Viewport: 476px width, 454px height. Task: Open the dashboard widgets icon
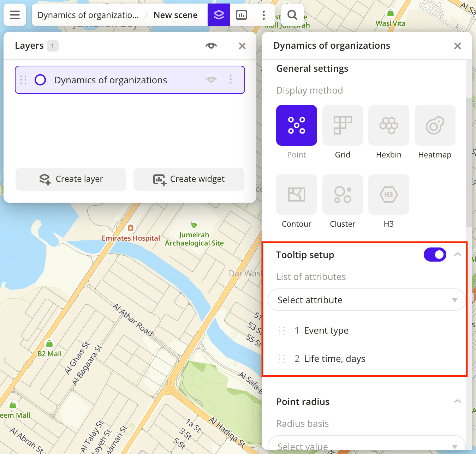coord(242,15)
